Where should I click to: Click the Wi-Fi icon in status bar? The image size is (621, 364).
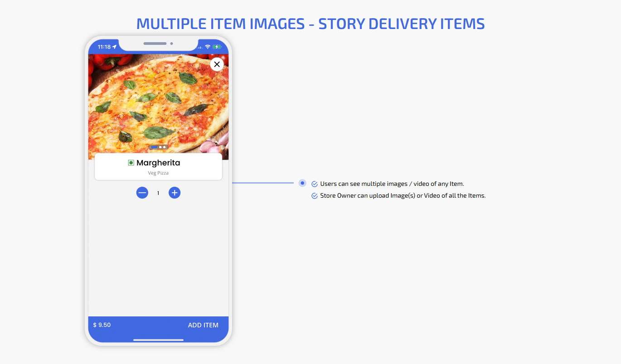point(208,47)
